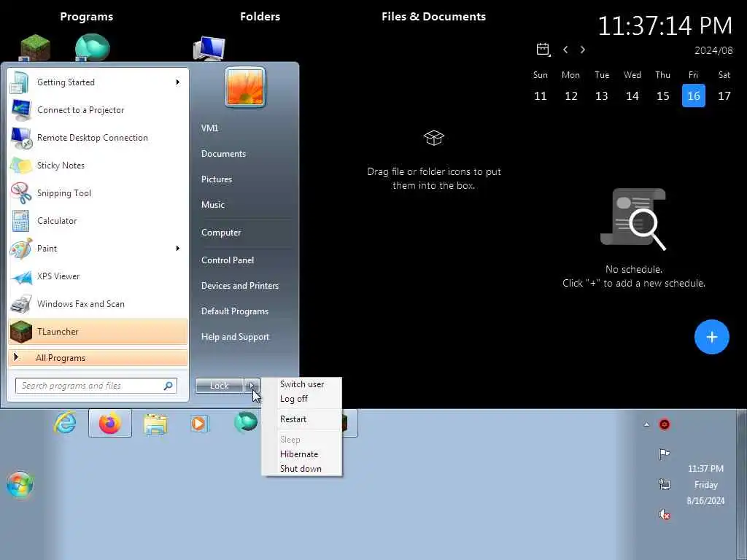This screenshot has height=560, width=747.
Task: Open Pictures from the Start menu
Action: coord(217,179)
